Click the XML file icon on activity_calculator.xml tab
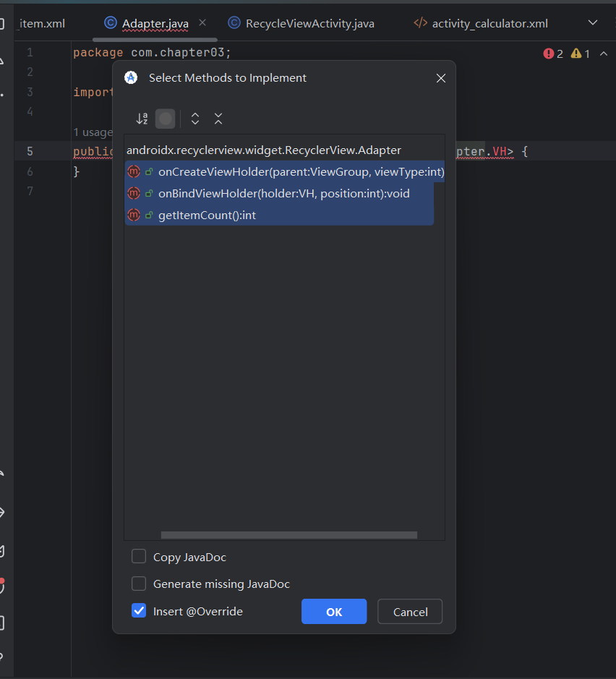 [x=420, y=22]
